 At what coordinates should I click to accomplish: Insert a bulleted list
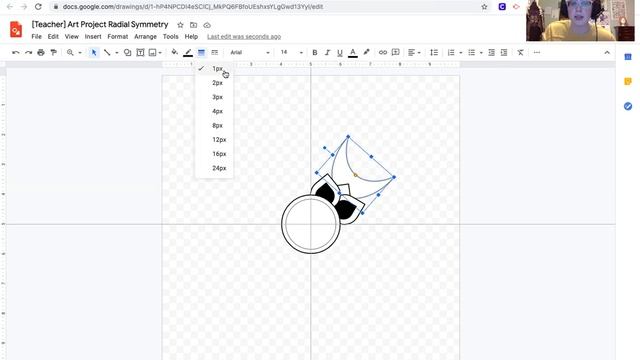point(471,53)
